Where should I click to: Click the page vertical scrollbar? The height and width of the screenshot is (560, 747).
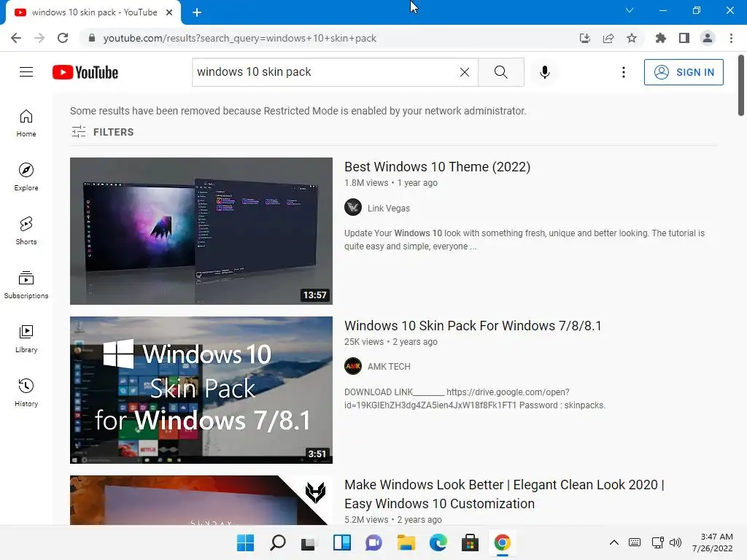[x=741, y=85]
